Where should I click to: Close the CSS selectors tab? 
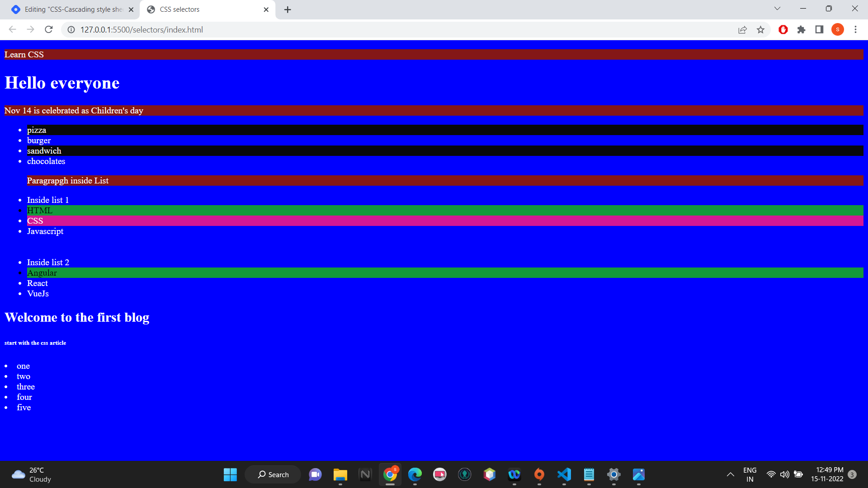(266, 9)
